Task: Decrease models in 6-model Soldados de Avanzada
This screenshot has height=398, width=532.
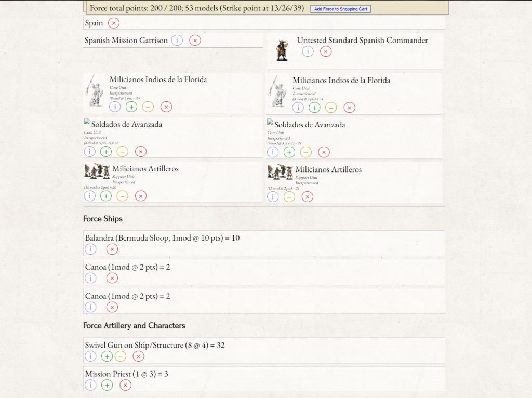Action: 306,152
